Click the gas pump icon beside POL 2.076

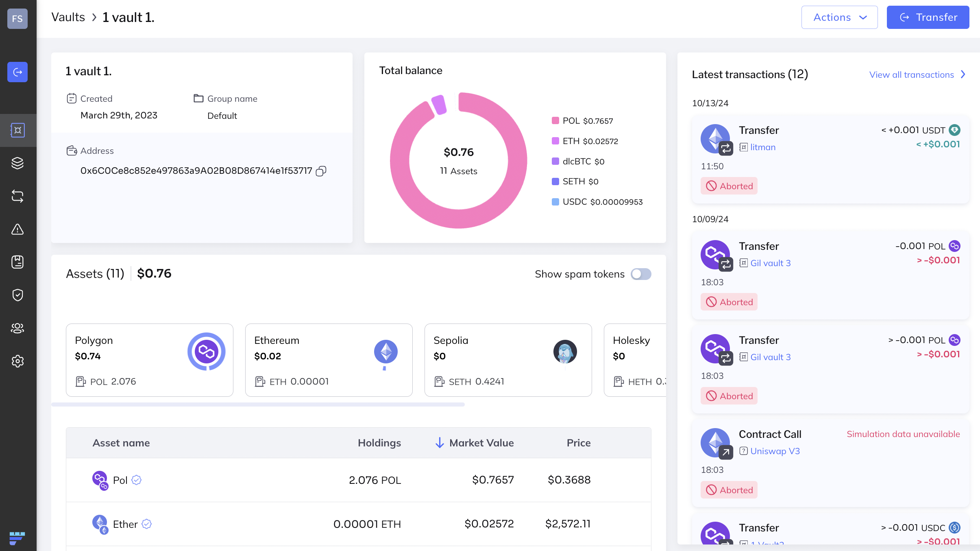coord(81,382)
